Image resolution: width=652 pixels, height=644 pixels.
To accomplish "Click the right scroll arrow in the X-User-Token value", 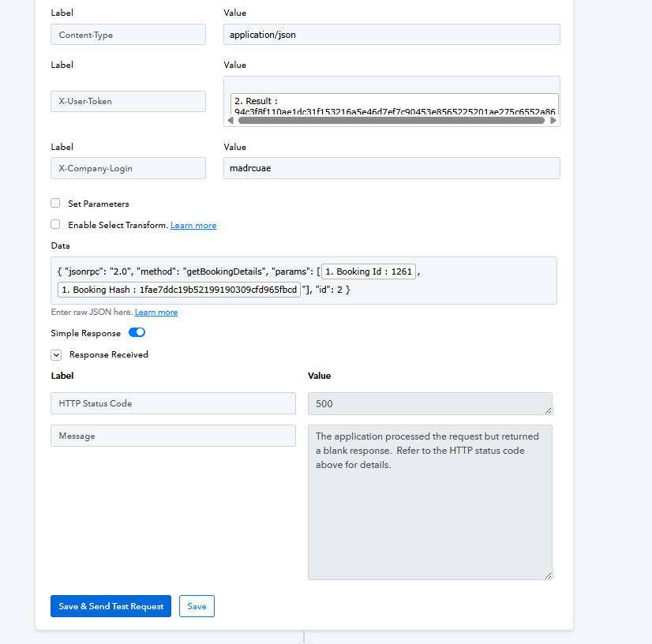I will point(553,121).
